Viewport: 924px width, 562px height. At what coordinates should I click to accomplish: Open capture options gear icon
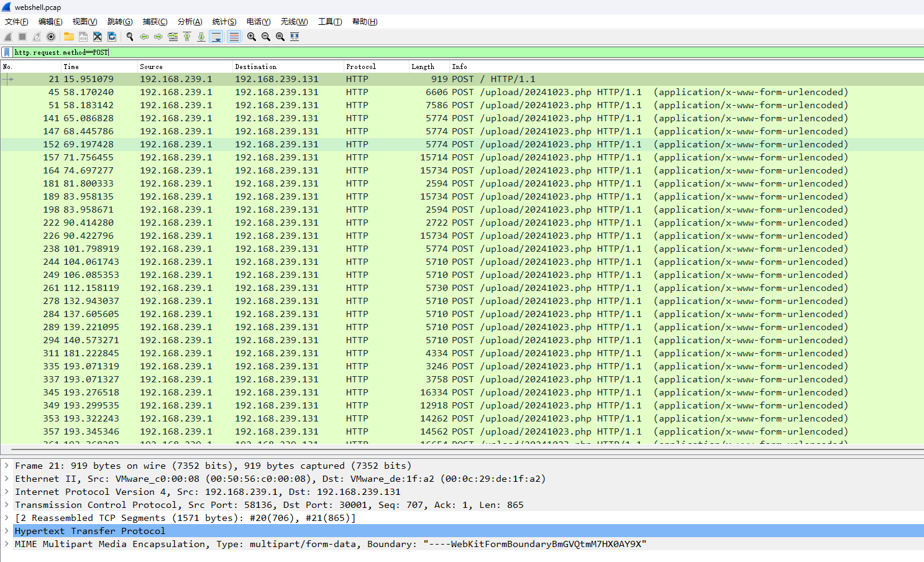click(x=51, y=37)
